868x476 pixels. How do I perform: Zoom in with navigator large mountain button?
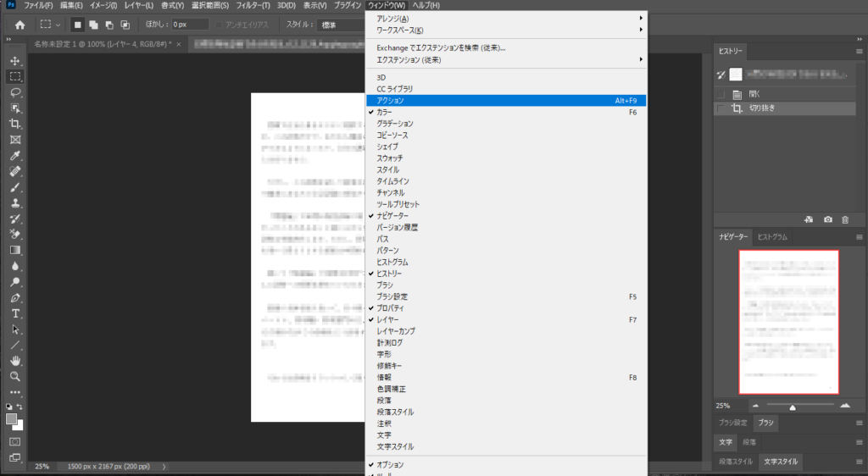point(845,405)
